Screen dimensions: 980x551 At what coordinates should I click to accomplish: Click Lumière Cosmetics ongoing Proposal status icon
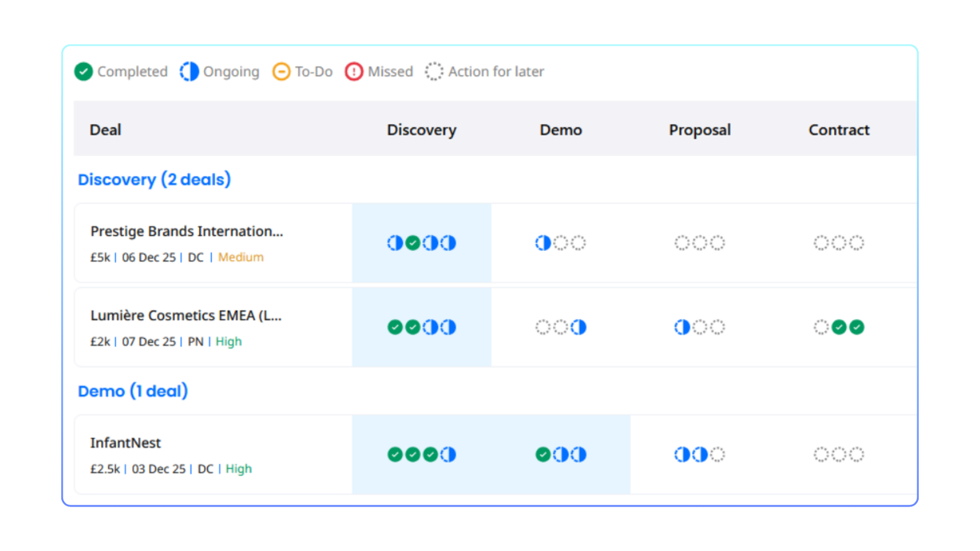(x=682, y=327)
